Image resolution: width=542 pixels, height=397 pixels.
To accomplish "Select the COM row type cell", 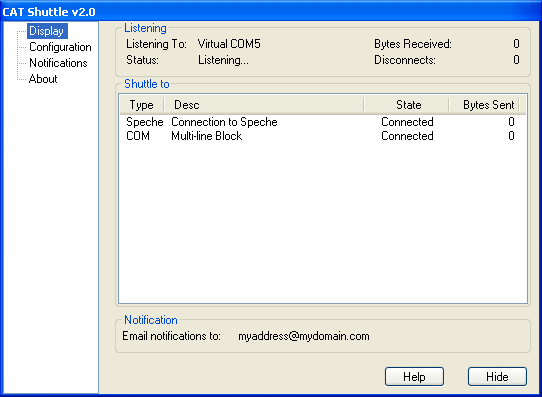I will [x=138, y=136].
